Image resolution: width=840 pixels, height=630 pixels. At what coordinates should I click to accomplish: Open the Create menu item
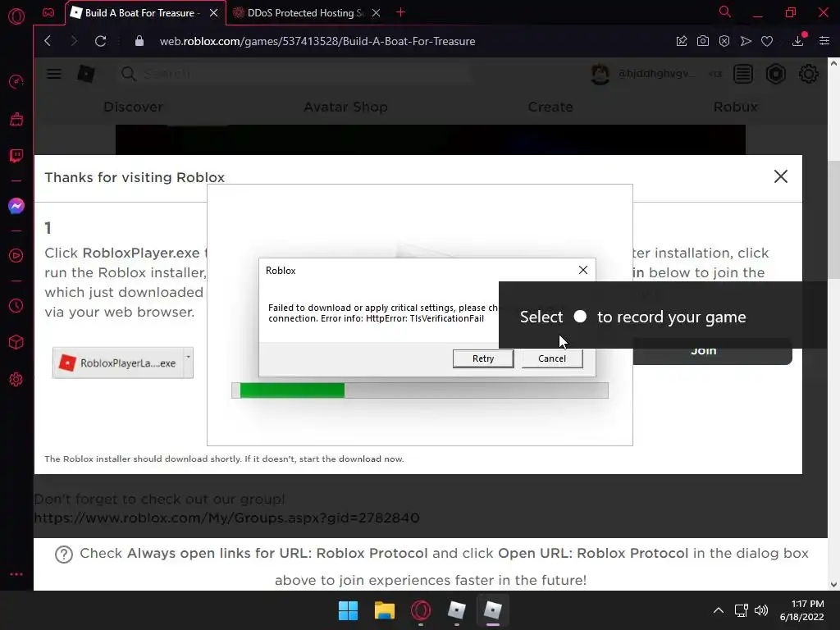[x=550, y=107]
